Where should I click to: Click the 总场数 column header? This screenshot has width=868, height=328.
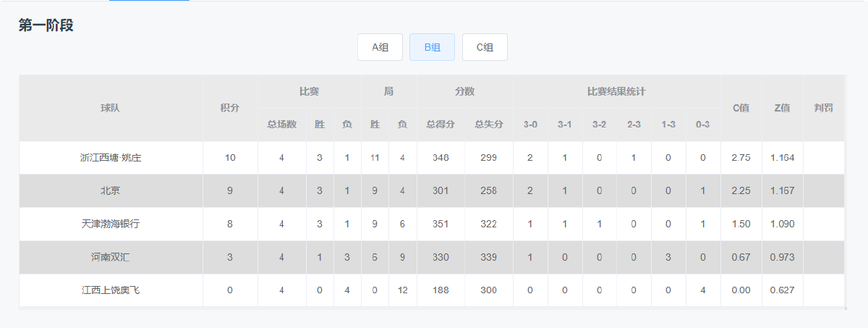coord(281,125)
